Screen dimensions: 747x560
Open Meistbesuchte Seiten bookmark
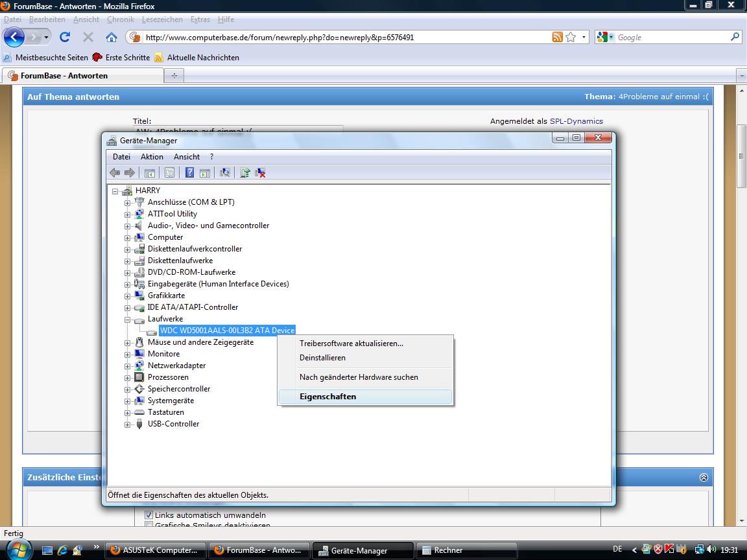46,58
